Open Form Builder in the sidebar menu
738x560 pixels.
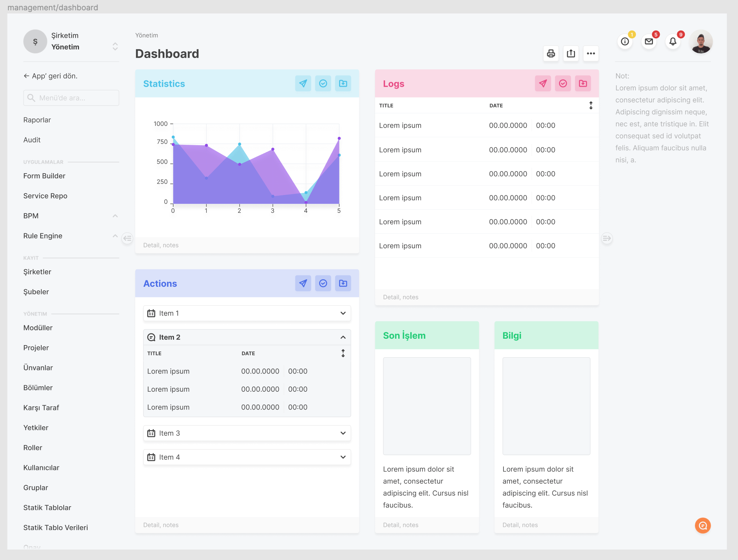point(44,176)
